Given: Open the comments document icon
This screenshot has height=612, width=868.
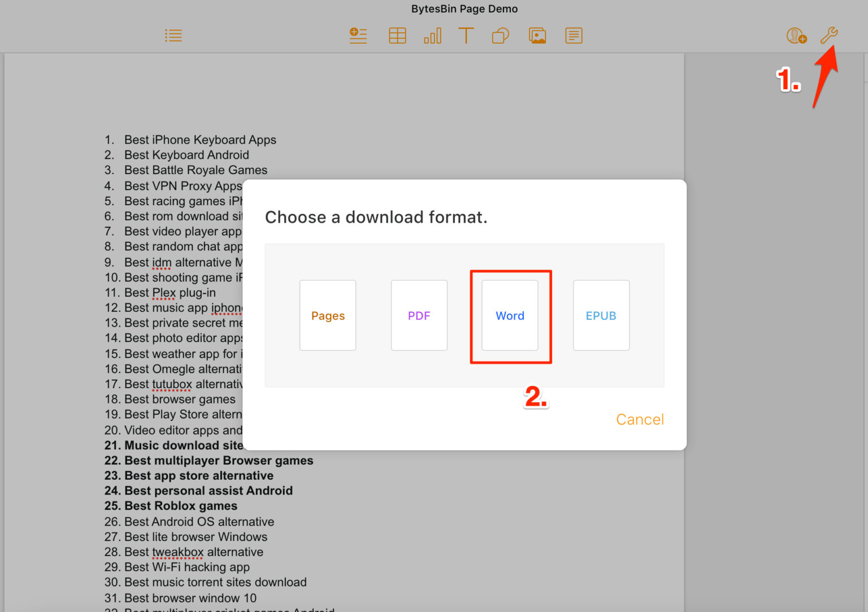Looking at the screenshot, I should pos(574,35).
